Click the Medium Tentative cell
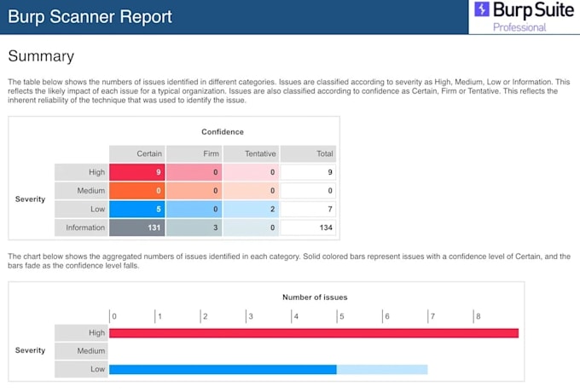Image resolution: width=580 pixels, height=392 pixels. tap(251, 191)
